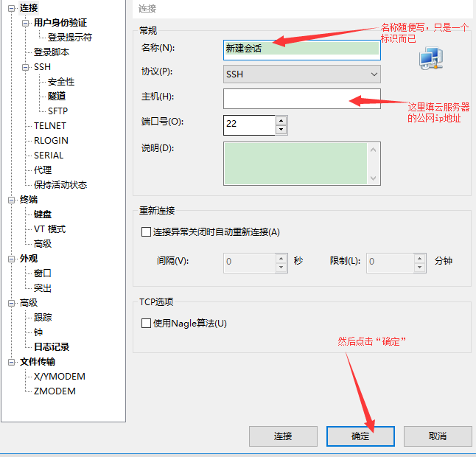
Task: Select 安全性 tree item
Action: click(61, 82)
